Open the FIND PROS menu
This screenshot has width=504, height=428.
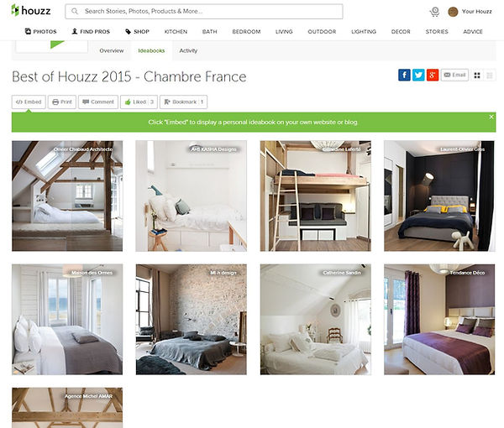tap(91, 31)
